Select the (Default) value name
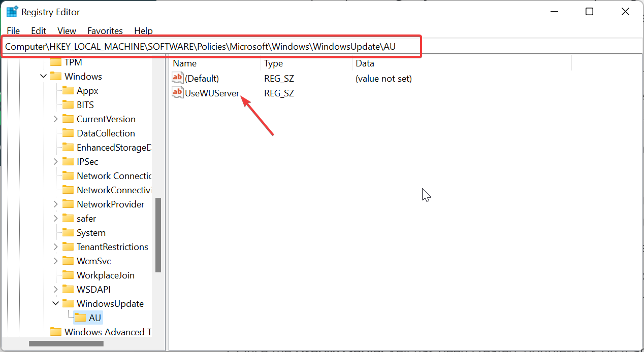Image resolution: width=644 pixels, height=352 pixels. tap(202, 79)
